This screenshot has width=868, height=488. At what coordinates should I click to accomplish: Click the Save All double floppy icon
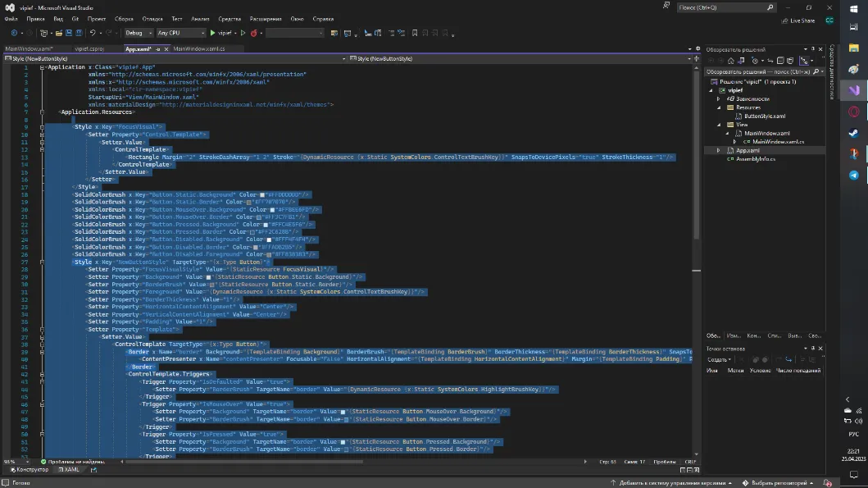coord(78,34)
